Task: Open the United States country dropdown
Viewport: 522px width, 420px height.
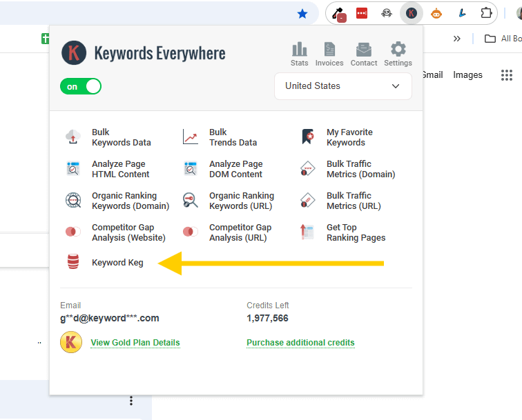Action: point(343,86)
